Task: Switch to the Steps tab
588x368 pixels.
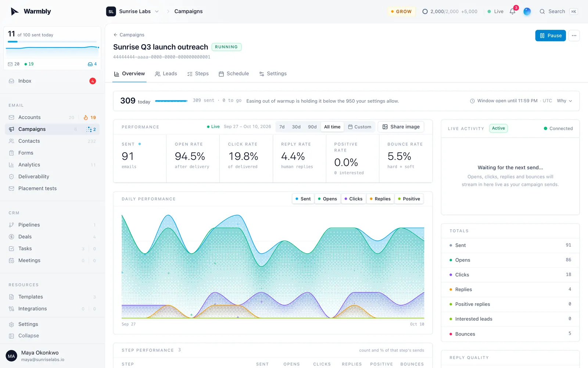Action: 198,74
